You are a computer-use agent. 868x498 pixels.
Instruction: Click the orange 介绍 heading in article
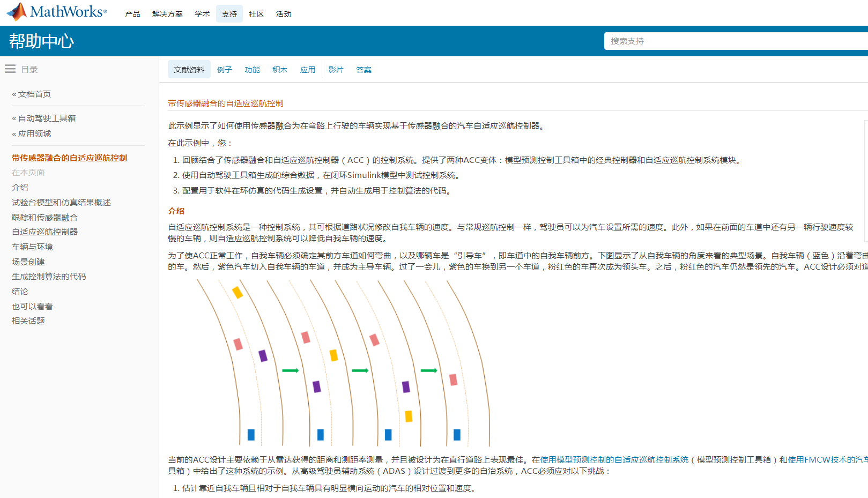[176, 211]
